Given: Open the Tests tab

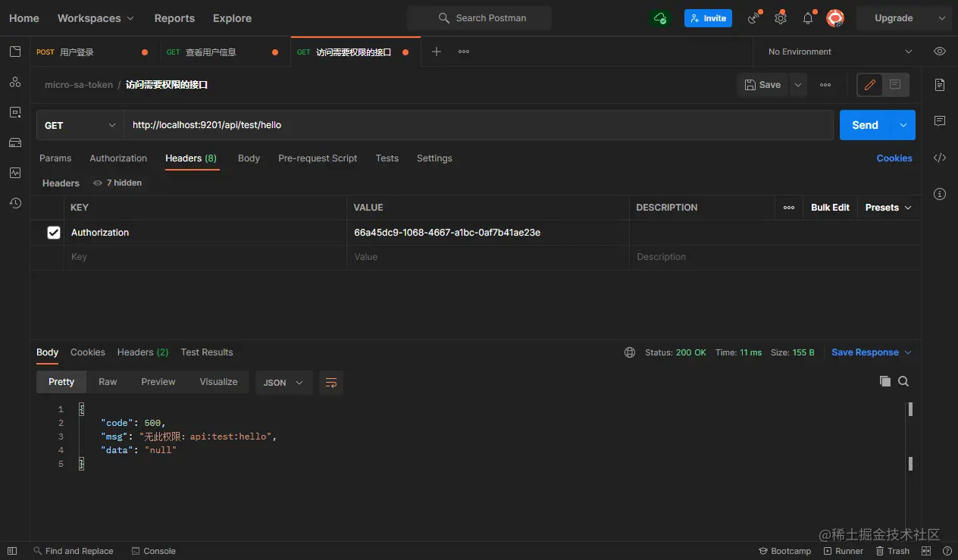Looking at the screenshot, I should pos(387,158).
